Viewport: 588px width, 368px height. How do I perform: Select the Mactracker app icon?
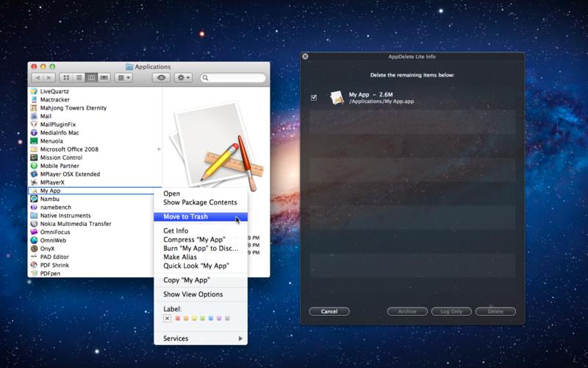pyautogui.click(x=34, y=99)
